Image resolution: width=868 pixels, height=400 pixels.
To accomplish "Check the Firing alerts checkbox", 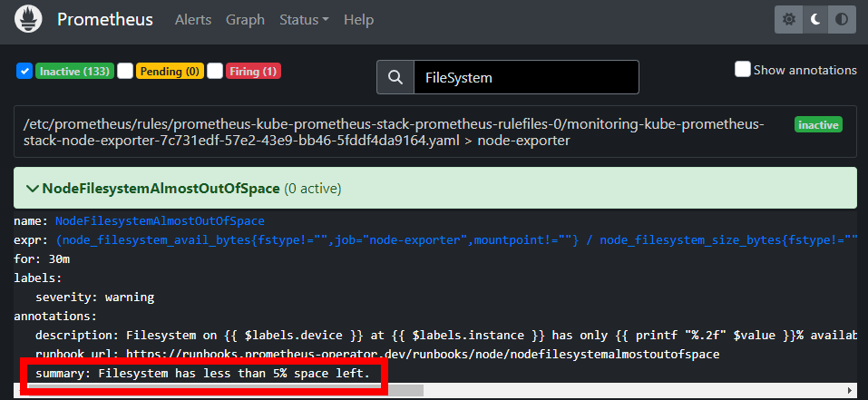I will pos(215,71).
